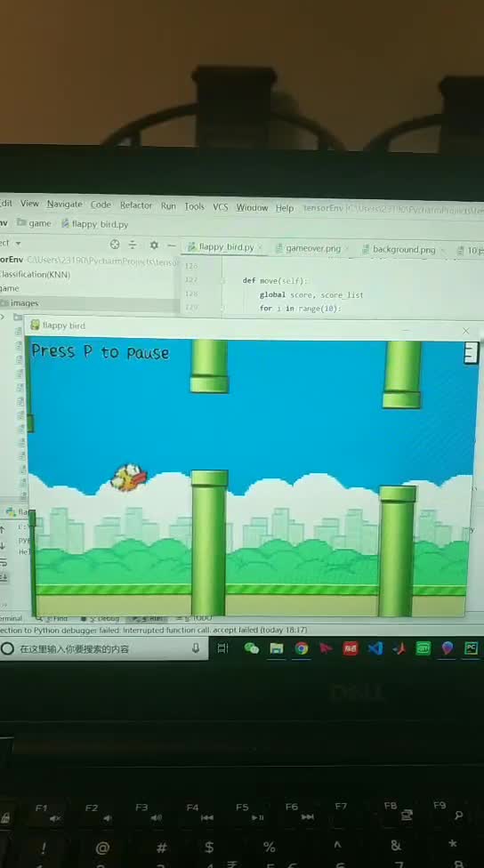Image resolution: width=484 pixels, height=868 pixels.
Task: Click the 'for i in range(10):' line
Action: click(x=301, y=309)
